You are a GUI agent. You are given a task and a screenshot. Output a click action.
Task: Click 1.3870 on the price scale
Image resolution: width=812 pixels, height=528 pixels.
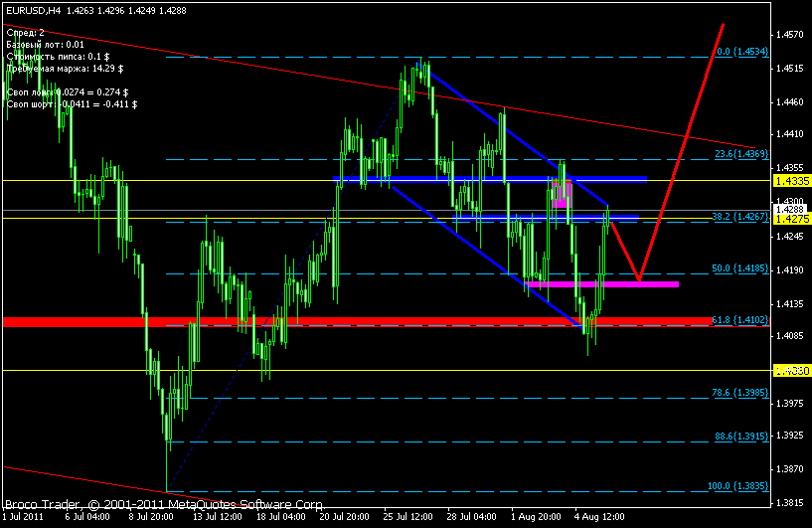pyautogui.click(x=790, y=469)
